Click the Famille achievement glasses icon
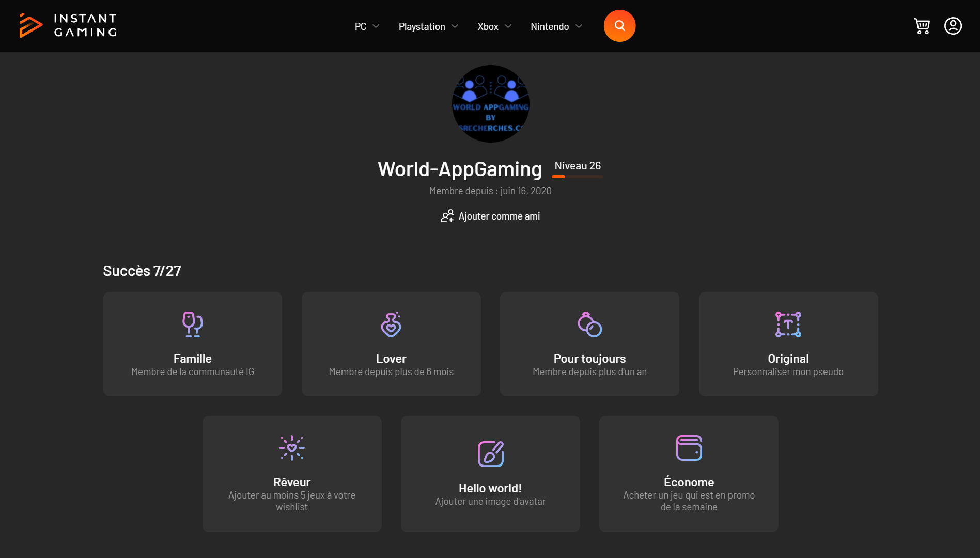The image size is (980, 558). tap(193, 324)
